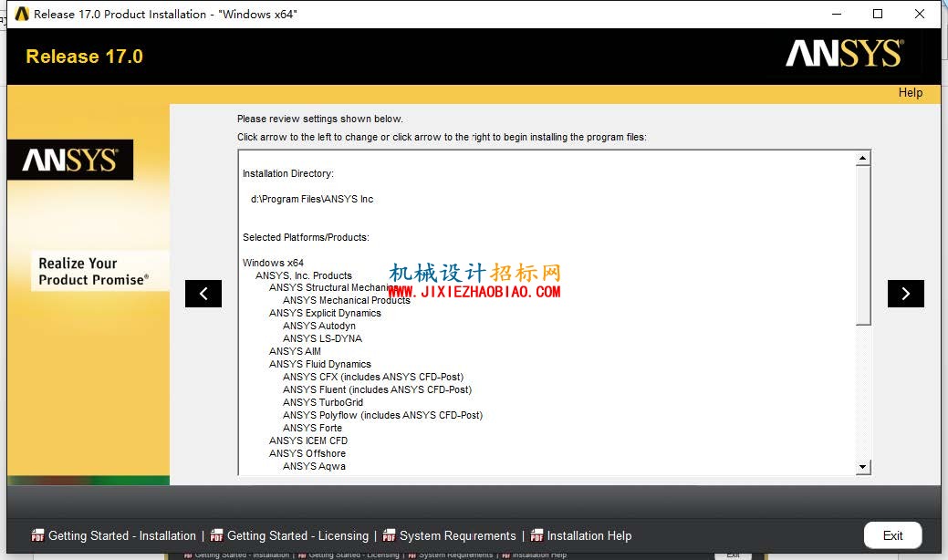Minimize the installation window
Viewport: 948px width, 560px height.
coord(837,14)
